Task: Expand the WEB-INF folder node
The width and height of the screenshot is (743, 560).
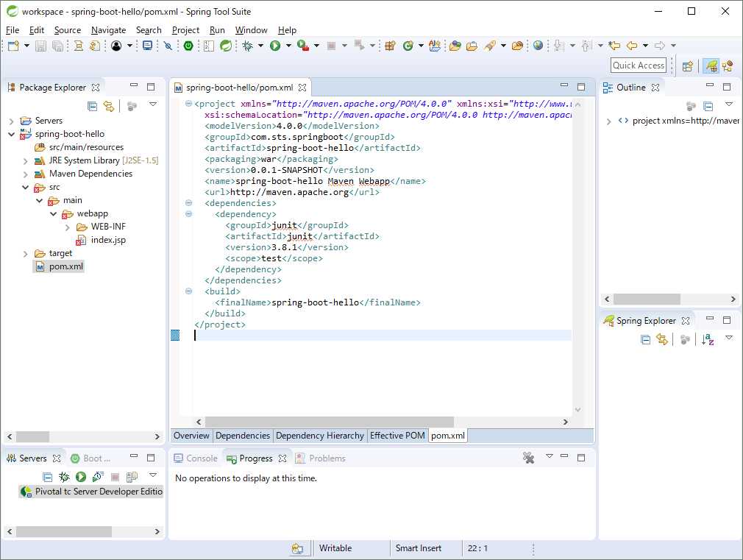Action: pos(67,227)
